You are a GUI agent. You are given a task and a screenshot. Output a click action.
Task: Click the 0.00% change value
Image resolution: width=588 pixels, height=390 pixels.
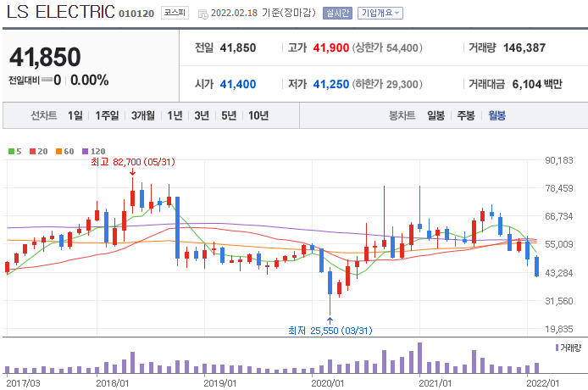[x=90, y=80]
